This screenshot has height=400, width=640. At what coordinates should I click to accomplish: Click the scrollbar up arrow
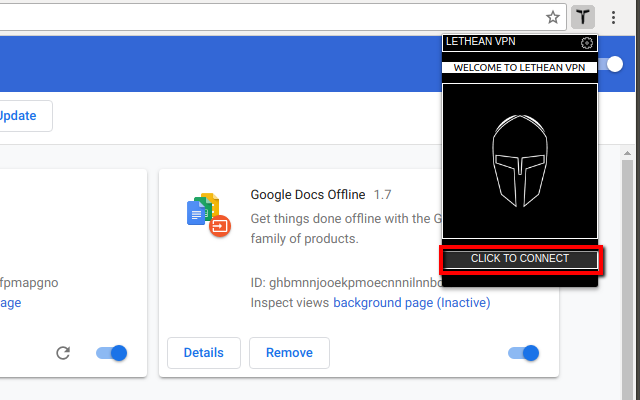tap(627, 153)
